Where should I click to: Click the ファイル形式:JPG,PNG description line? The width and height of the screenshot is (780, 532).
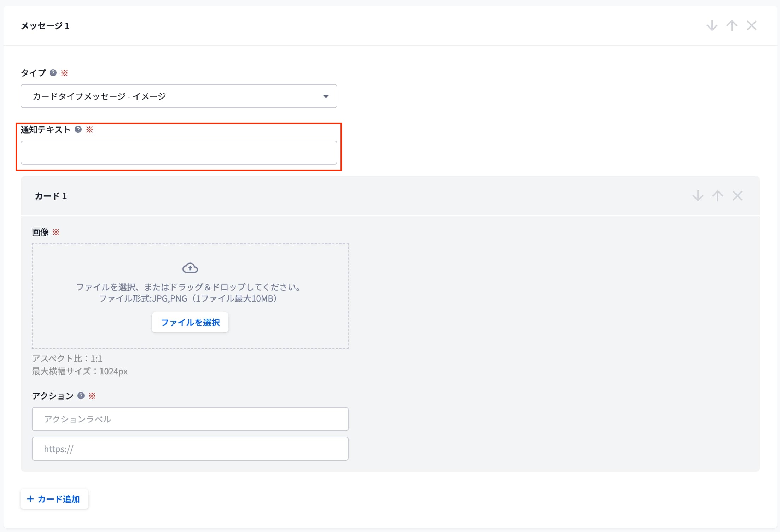click(x=188, y=298)
